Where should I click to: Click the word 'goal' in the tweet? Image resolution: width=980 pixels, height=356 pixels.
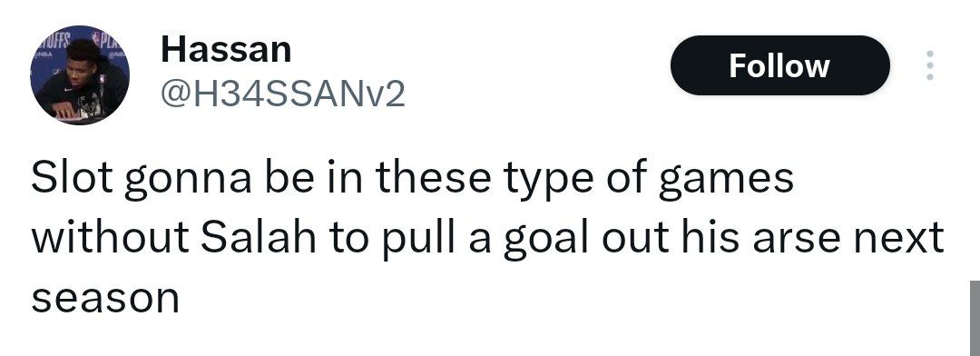click(546, 240)
